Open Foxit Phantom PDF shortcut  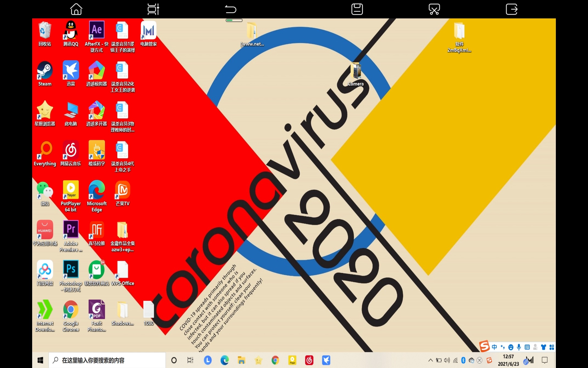[96, 310]
